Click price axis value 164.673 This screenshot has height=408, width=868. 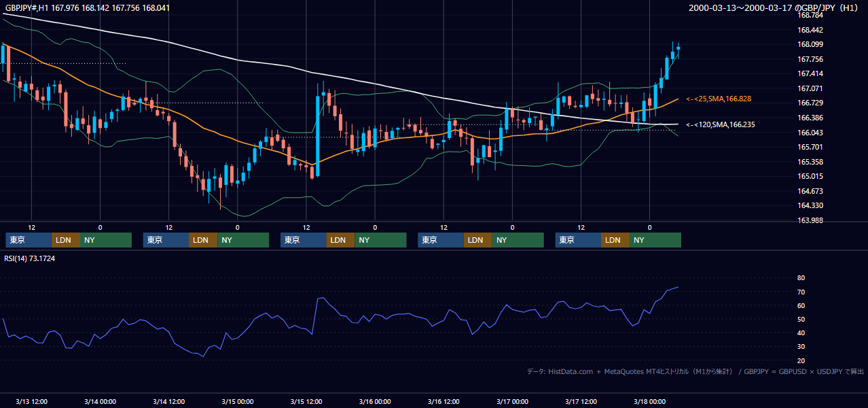pyautogui.click(x=809, y=192)
